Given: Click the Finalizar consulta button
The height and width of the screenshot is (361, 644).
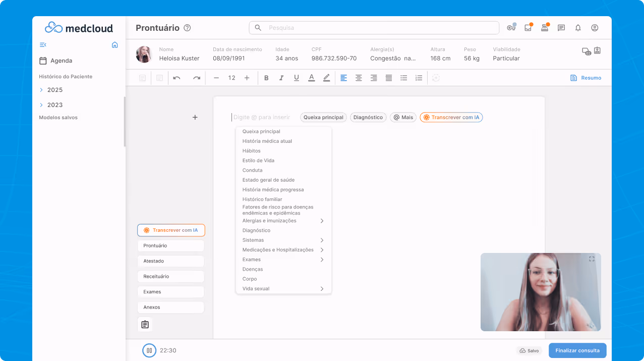Looking at the screenshot, I should click(577, 350).
